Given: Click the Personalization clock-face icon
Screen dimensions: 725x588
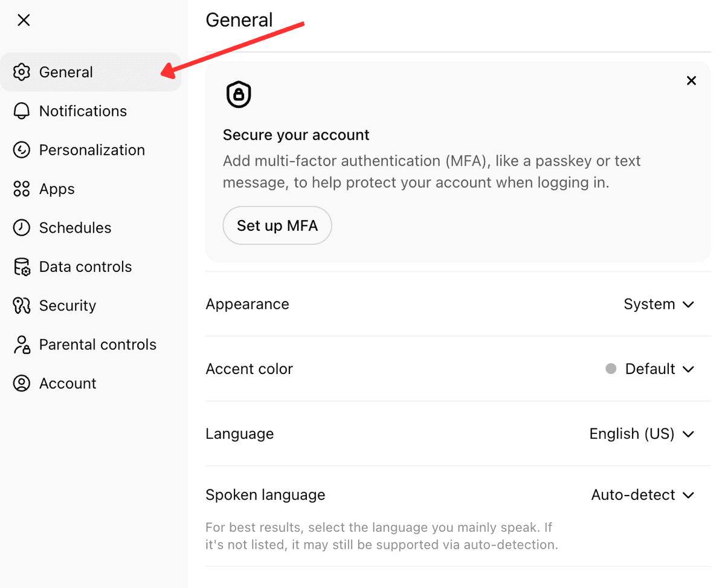Looking at the screenshot, I should click(x=22, y=149).
